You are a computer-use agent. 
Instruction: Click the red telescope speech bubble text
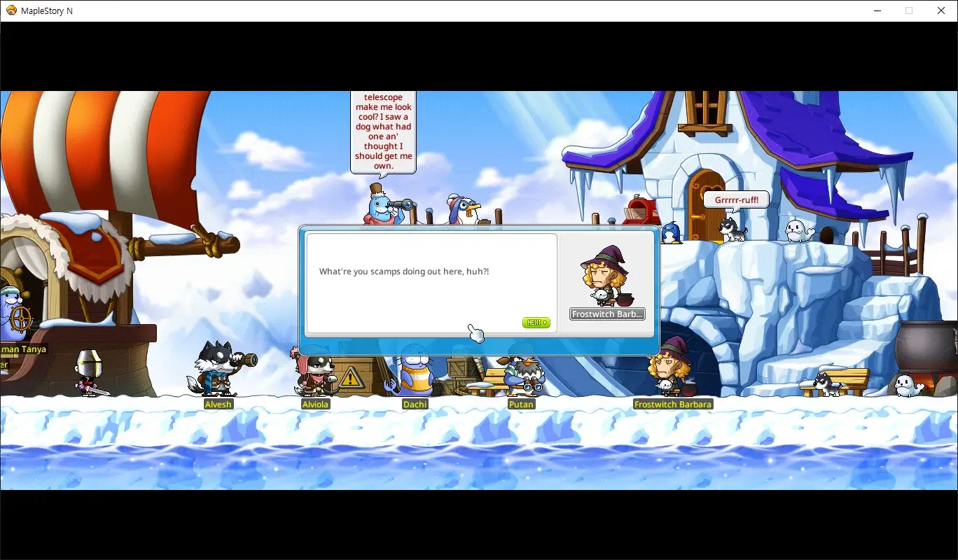coord(384,132)
